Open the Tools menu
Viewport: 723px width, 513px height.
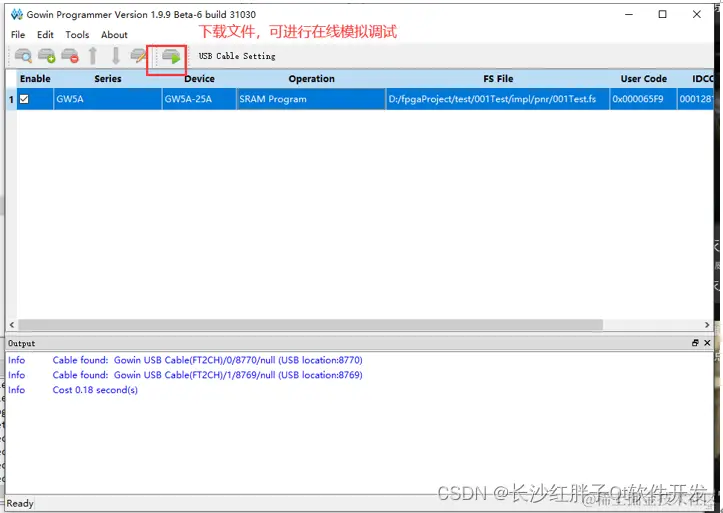click(x=77, y=35)
